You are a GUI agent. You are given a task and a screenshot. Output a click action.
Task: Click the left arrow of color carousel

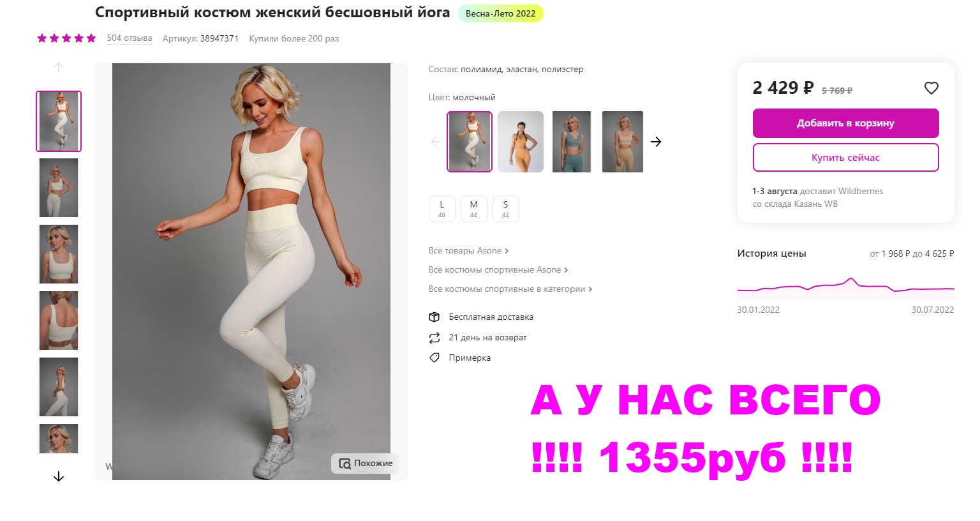pos(436,142)
